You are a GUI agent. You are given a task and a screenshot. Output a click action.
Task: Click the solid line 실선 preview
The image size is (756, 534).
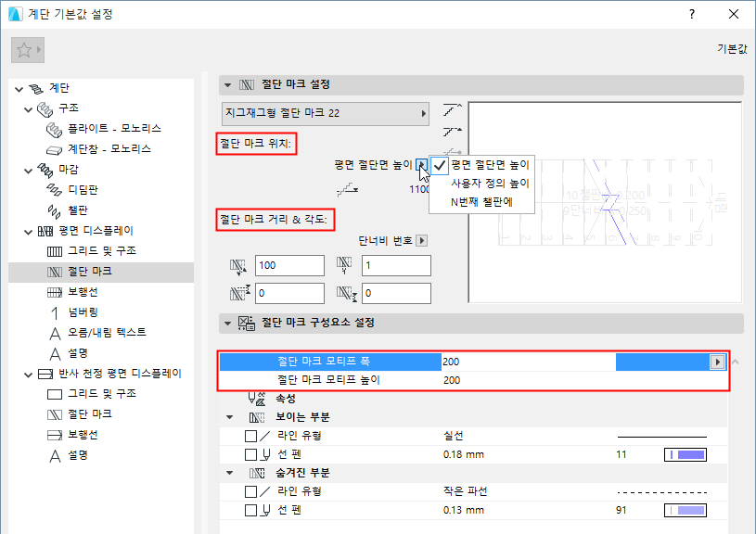pos(662,437)
